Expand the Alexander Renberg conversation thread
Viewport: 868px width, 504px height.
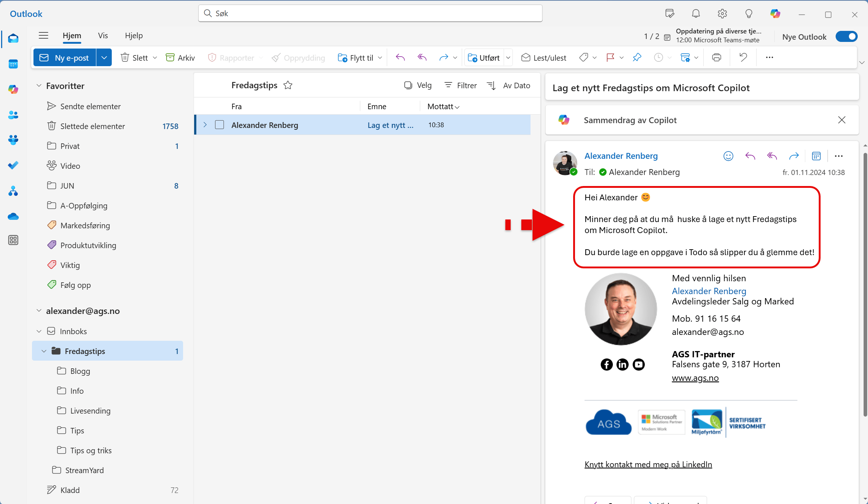[x=205, y=125]
